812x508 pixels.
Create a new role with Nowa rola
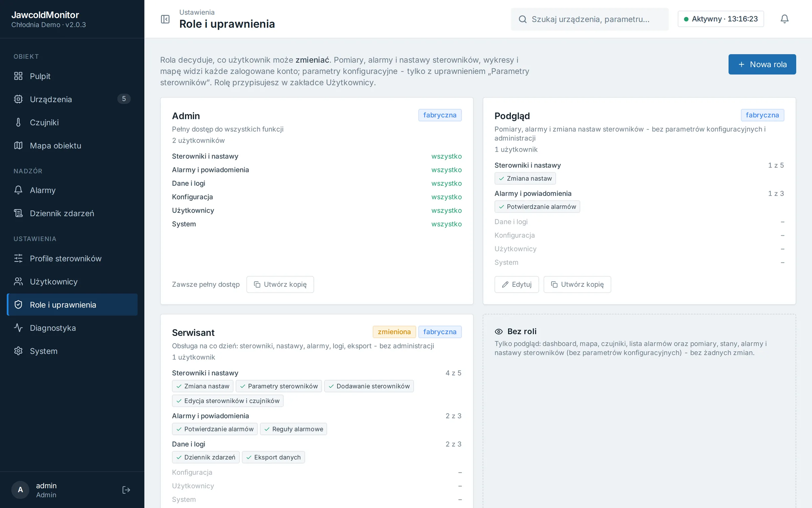pos(762,64)
